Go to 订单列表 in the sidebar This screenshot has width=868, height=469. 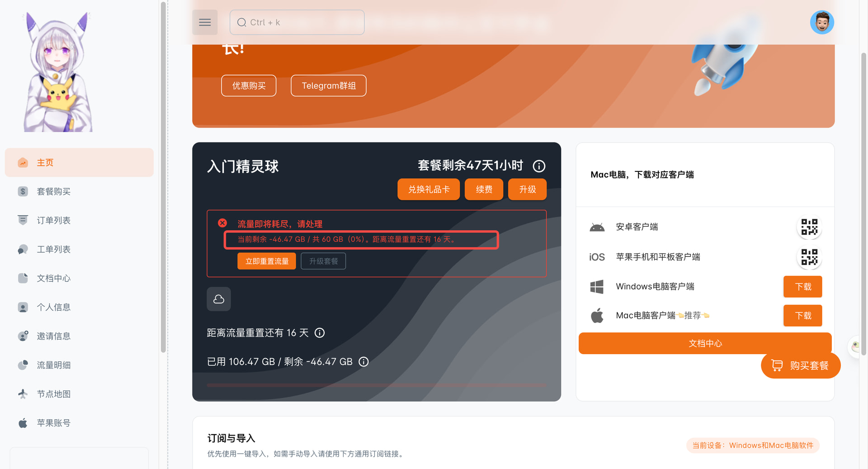point(79,220)
